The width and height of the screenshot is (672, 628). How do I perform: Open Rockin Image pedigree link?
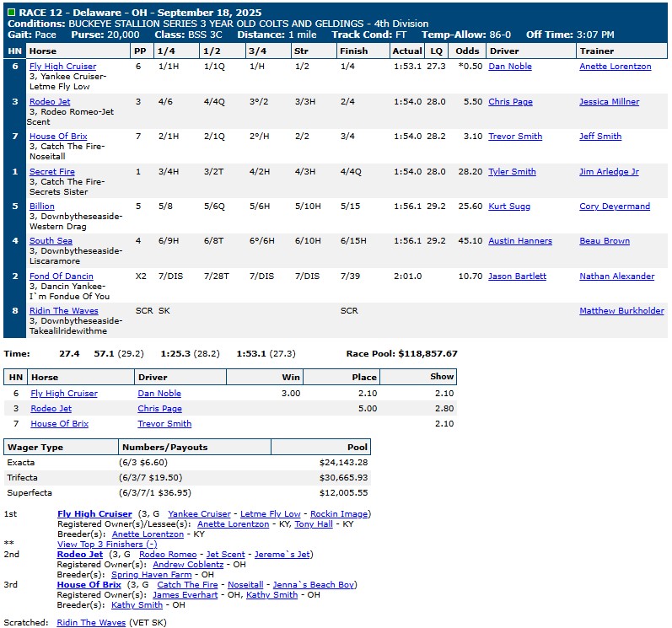[341, 514]
